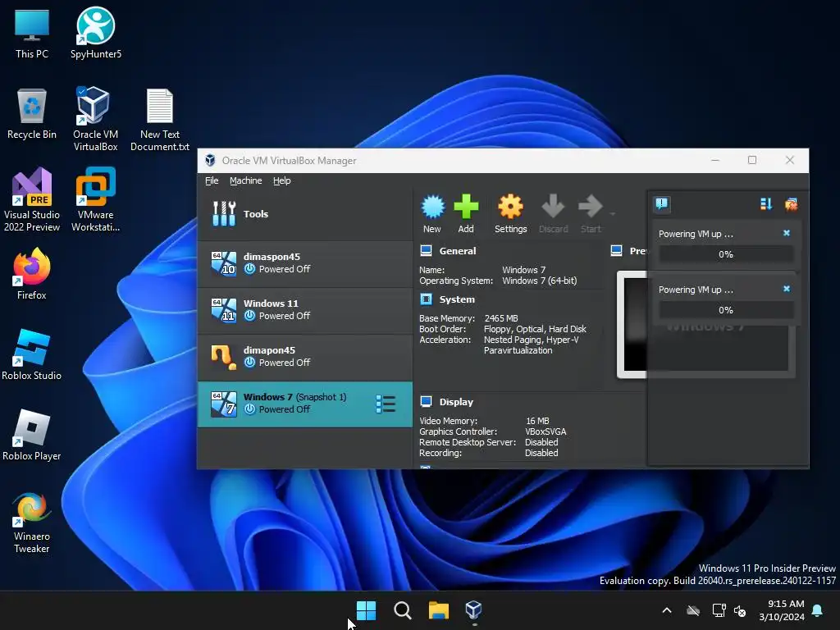Open taskbar Search
840x630 pixels.
402,610
